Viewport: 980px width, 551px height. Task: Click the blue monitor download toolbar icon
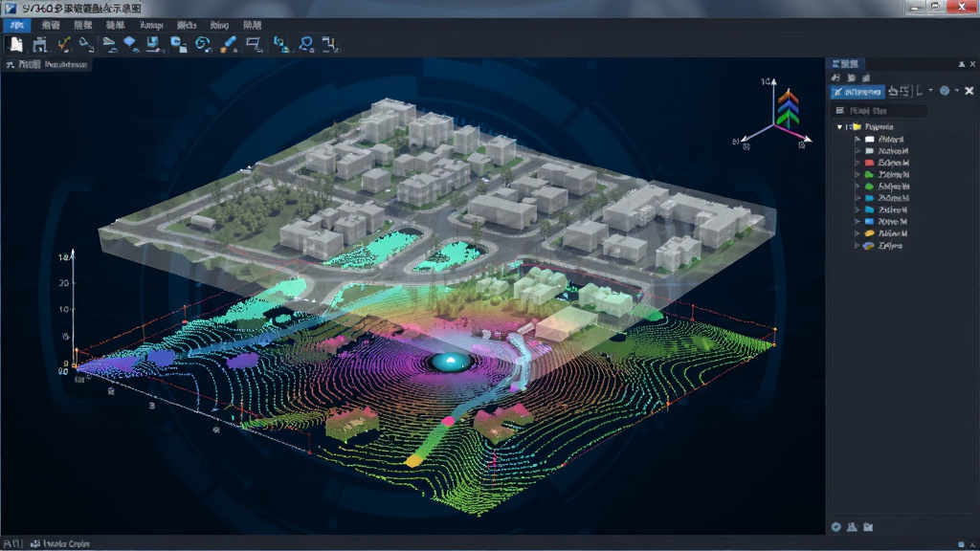[x=153, y=44]
